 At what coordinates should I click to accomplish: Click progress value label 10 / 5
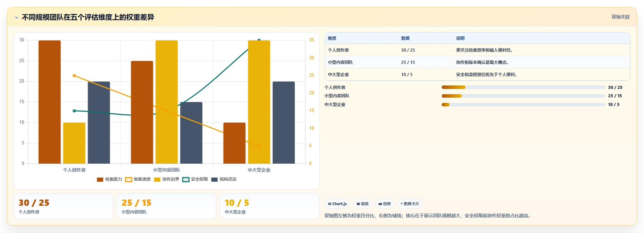click(x=614, y=105)
